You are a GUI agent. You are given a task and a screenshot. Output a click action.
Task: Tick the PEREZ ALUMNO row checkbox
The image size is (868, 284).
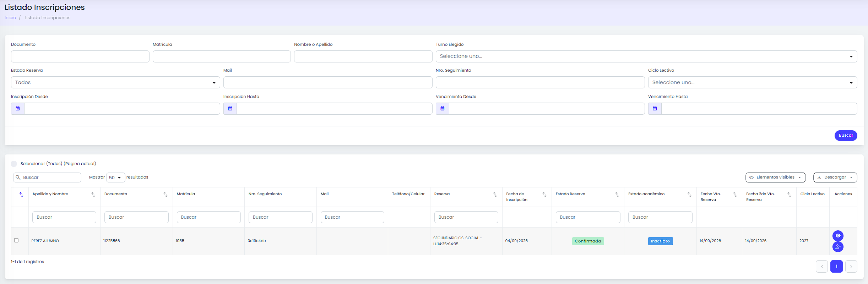coord(16,240)
